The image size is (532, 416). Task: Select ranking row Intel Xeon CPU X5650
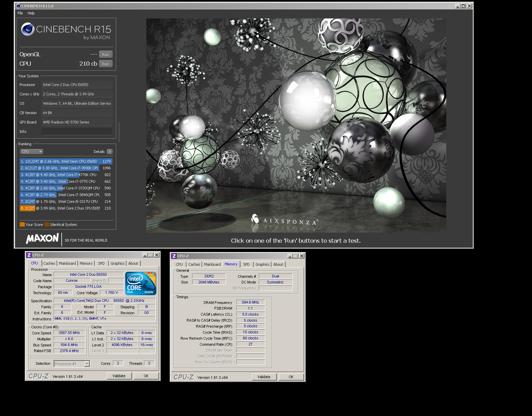[66, 161]
